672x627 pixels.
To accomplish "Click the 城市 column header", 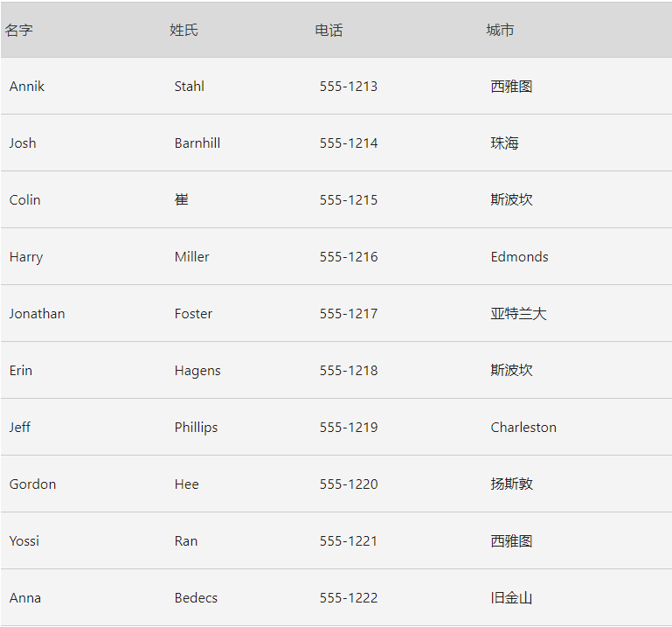I will (x=500, y=31).
